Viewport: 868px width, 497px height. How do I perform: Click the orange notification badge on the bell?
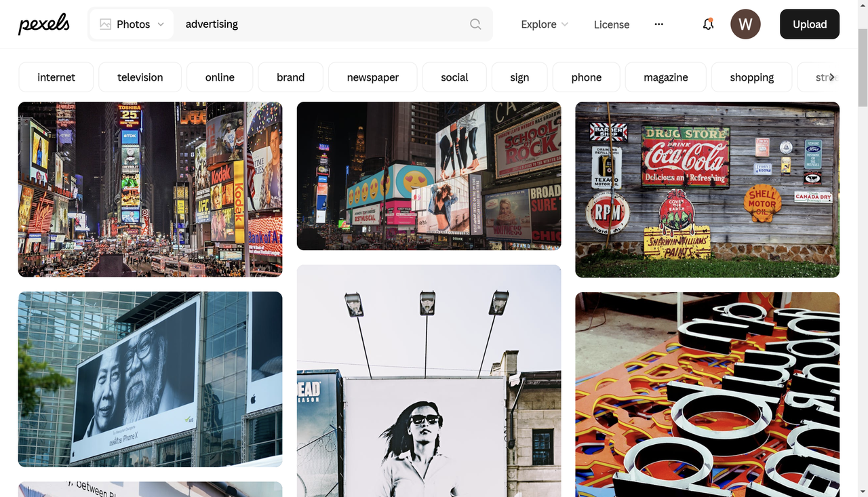pos(713,20)
